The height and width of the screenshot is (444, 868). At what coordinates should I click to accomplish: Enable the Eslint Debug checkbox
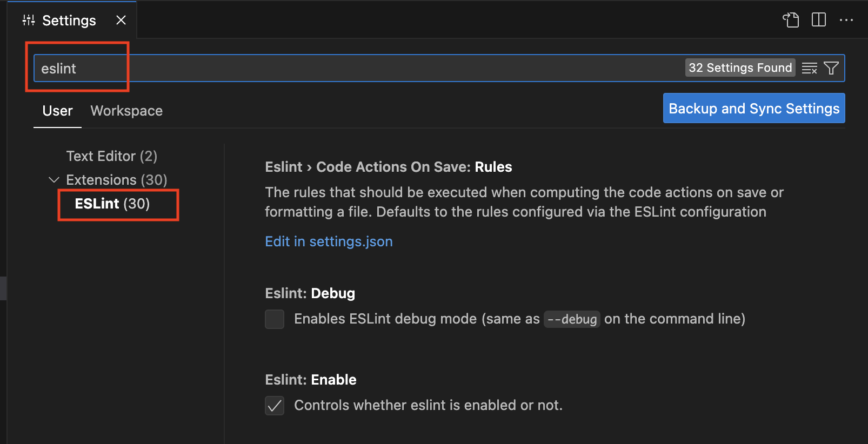coord(275,319)
